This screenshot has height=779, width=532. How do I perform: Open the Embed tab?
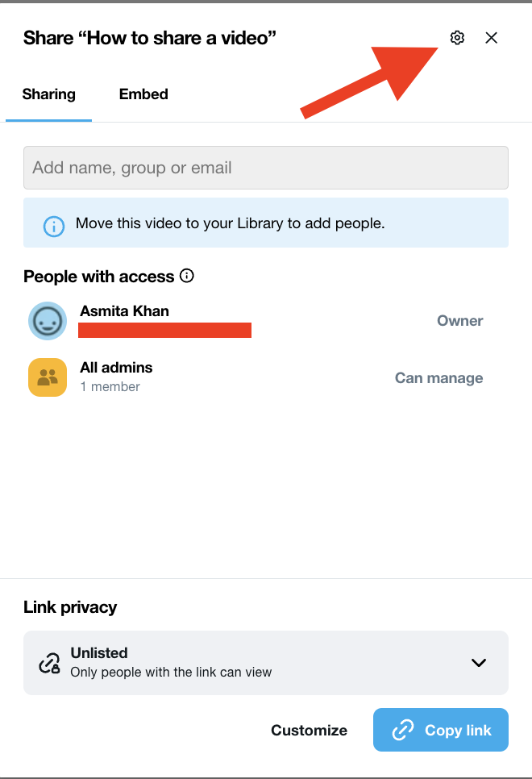[143, 94]
